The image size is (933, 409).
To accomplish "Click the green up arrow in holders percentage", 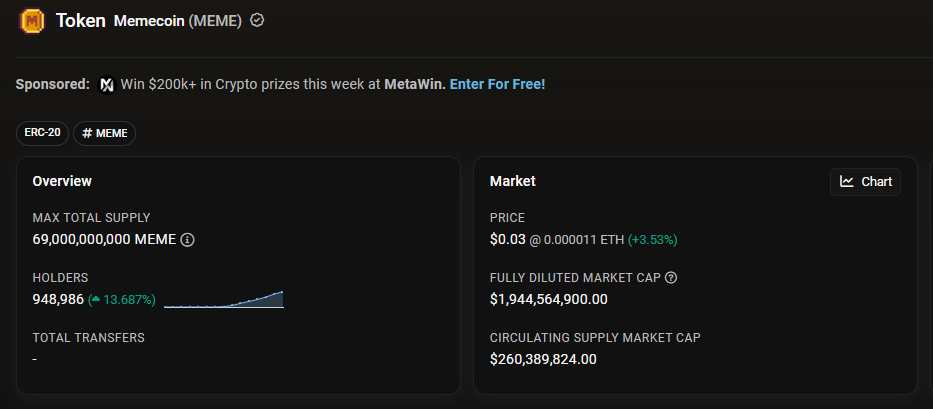I will (x=95, y=299).
